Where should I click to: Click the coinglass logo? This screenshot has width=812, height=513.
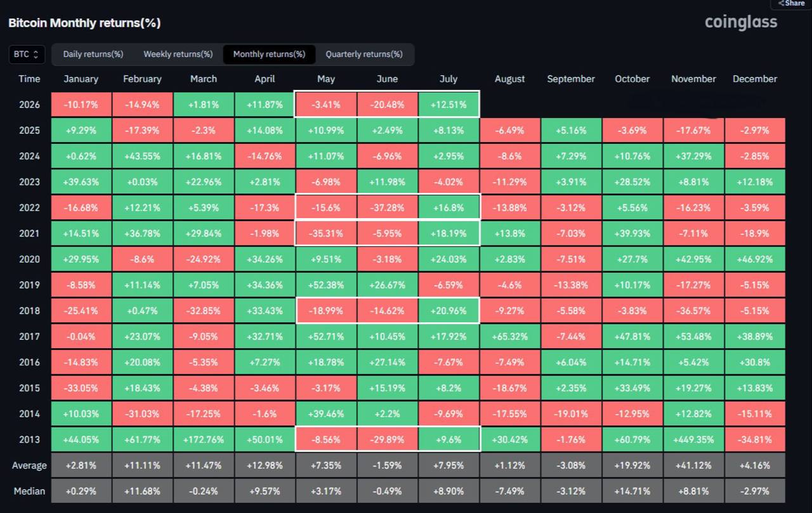pos(741,22)
